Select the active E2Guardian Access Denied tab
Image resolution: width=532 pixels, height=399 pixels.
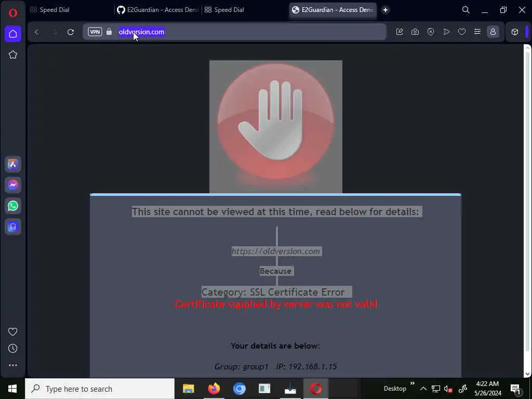tap(333, 10)
